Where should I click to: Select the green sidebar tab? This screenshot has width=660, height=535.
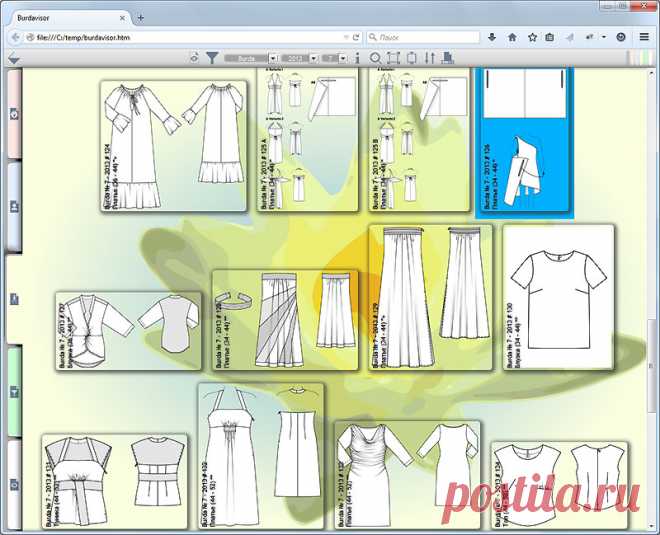pos(14,392)
